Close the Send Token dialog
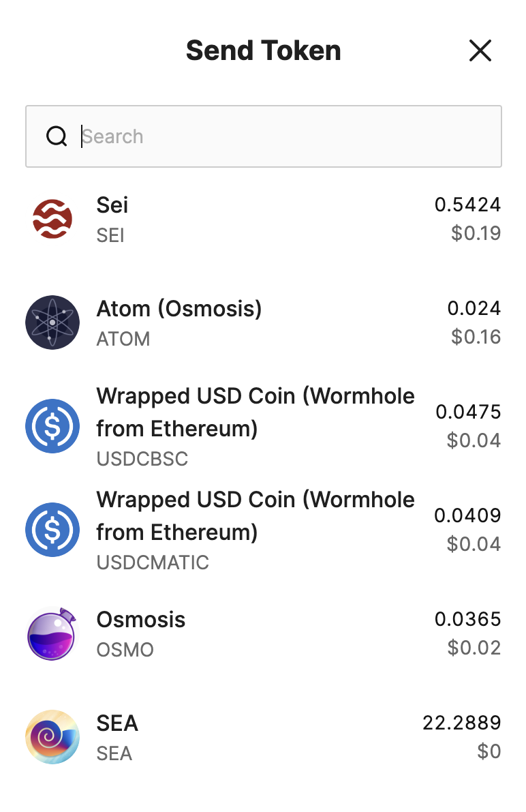 coord(480,50)
